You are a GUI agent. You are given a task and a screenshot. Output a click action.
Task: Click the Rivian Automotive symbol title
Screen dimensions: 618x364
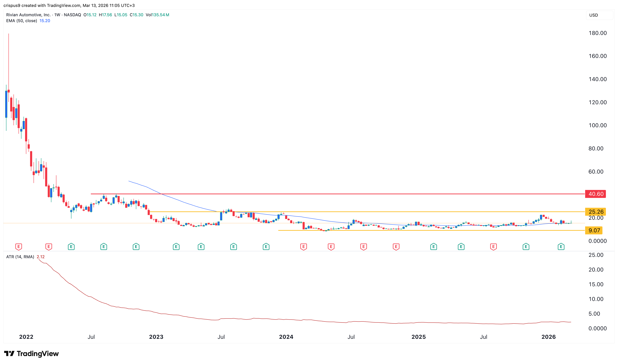(x=28, y=15)
